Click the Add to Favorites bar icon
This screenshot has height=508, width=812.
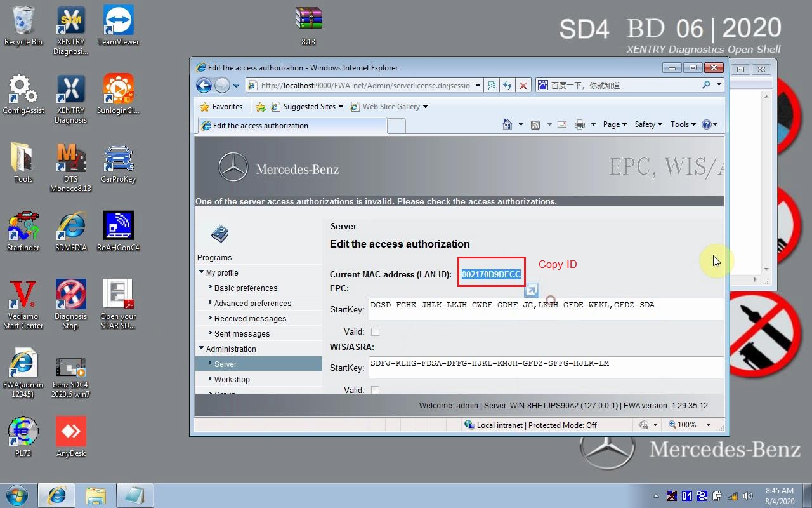[x=260, y=107]
